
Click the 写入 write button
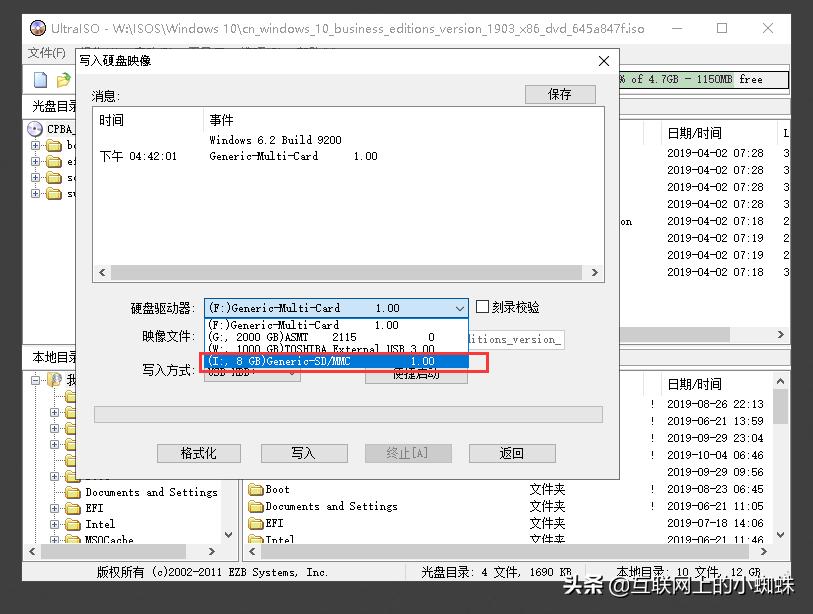tap(303, 452)
